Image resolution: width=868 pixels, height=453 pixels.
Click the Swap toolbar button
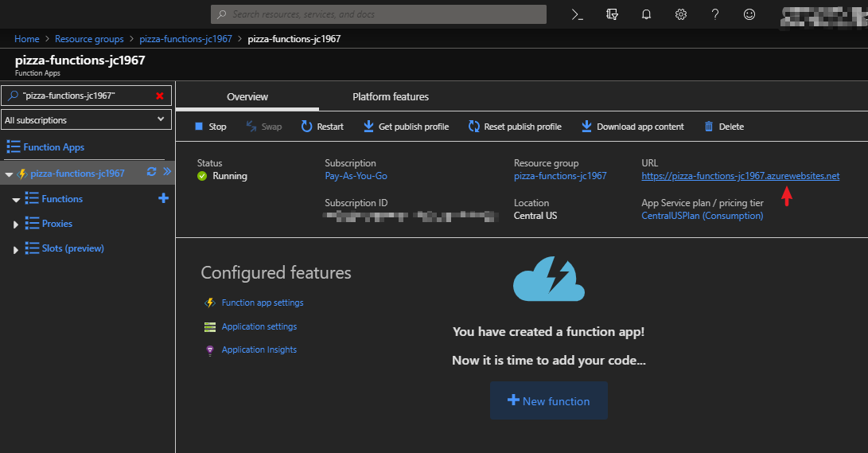pyautogui.click(x=264, y=127)
